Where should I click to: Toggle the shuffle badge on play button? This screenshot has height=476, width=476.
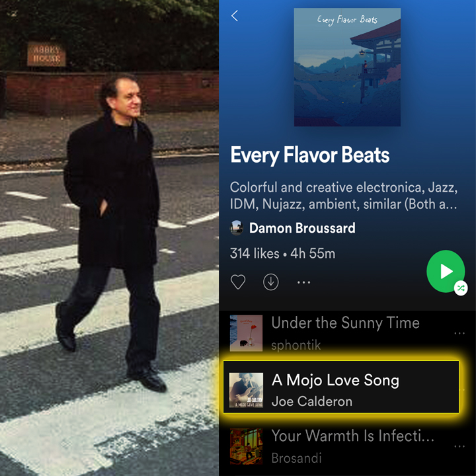[461, 288]
